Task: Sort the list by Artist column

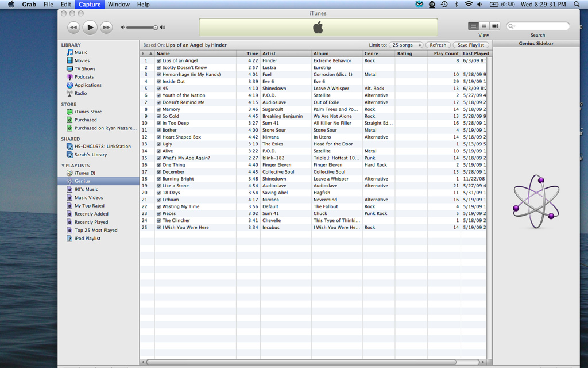Action: [x=286, y=53]
